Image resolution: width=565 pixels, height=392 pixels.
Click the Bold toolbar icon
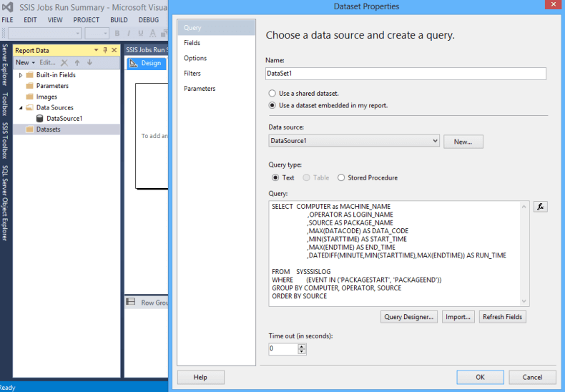tap(117, 34)
